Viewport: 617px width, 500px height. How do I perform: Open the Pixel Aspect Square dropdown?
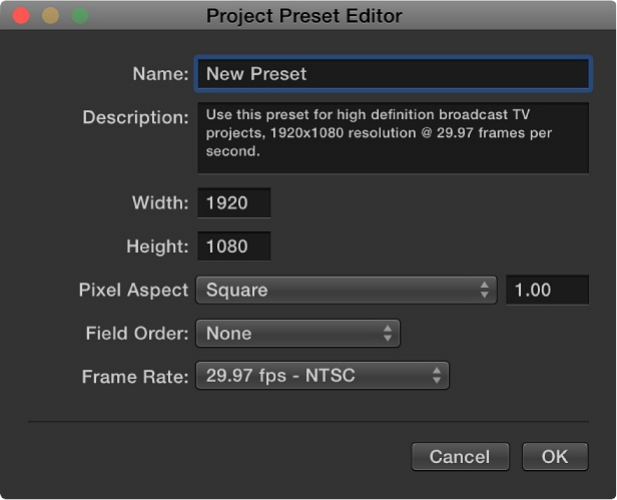(346, 290)
